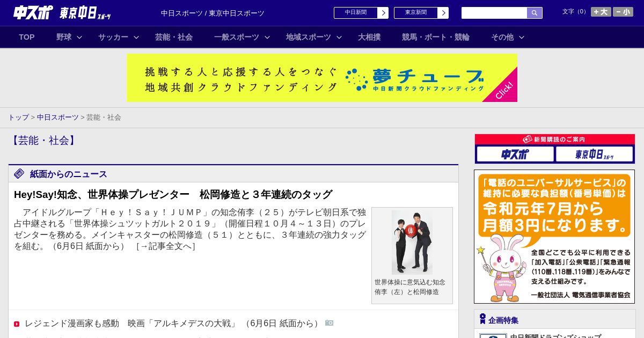This screenshot has width=644, height=338.
Task: Go to TOP in navigation bar
Action: pos(27,37)
